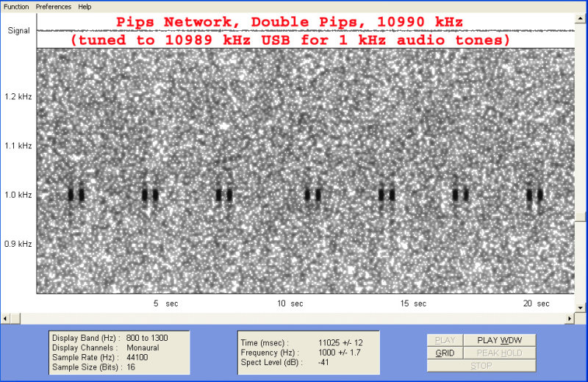The height and width of the screenshot is (382, 588).
Task: Open the Help menu
Action: click(x=85, y=7)
